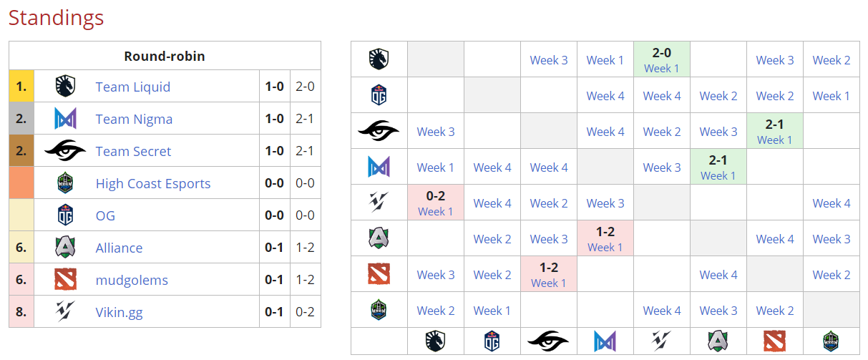Follow the High Coast Esports link
This screenshot has width=868, height=360.
[x=153, y=184]
